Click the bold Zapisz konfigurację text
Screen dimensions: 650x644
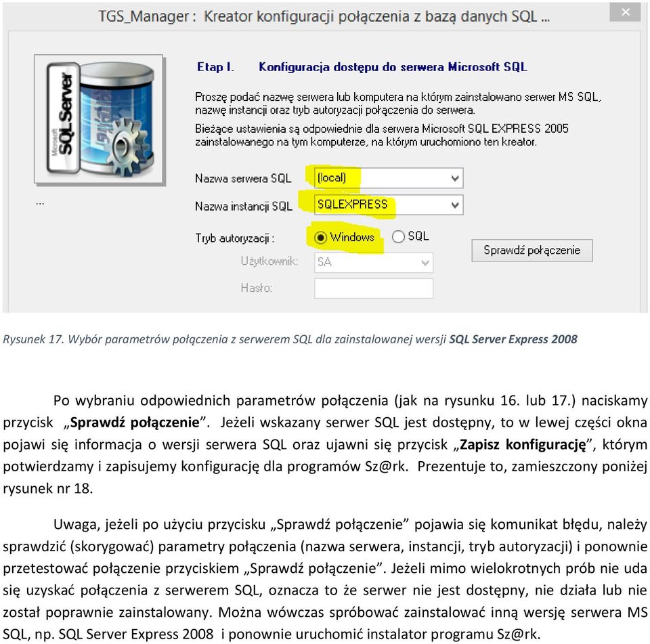pyautogui.click(x=523, y=444)
